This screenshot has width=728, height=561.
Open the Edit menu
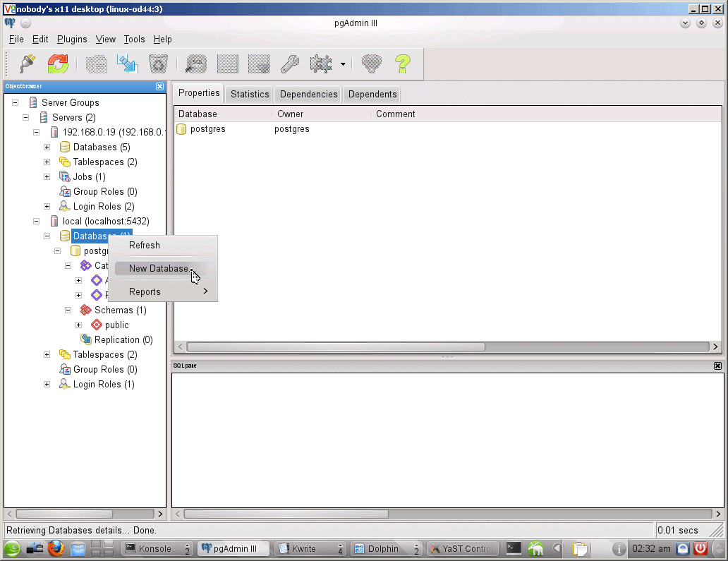tap(40, 40)
